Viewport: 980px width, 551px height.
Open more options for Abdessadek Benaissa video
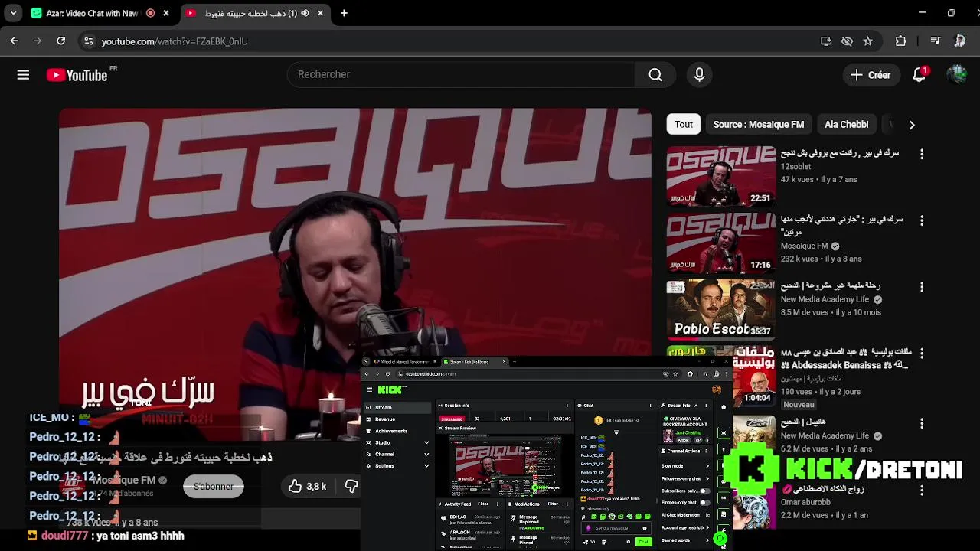click(922, 354)
